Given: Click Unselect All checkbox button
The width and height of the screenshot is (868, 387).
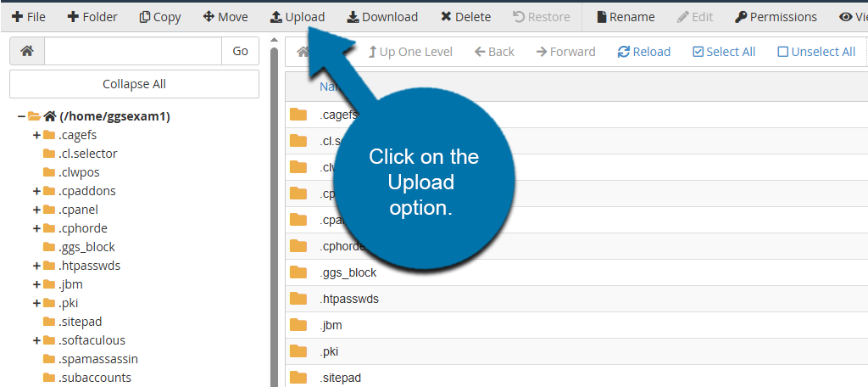Looking at the screenshot, I should 816,52.
